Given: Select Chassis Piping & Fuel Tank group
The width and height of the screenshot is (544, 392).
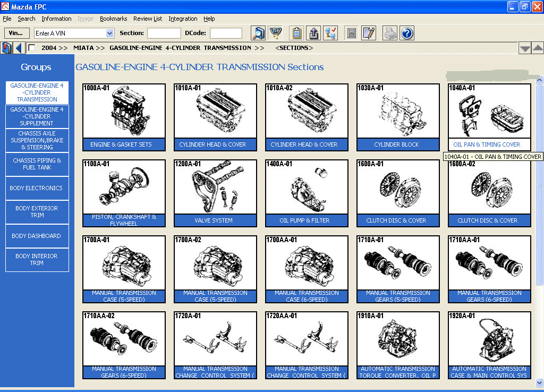Looking at the screenshot, I should tap(37, 164).
